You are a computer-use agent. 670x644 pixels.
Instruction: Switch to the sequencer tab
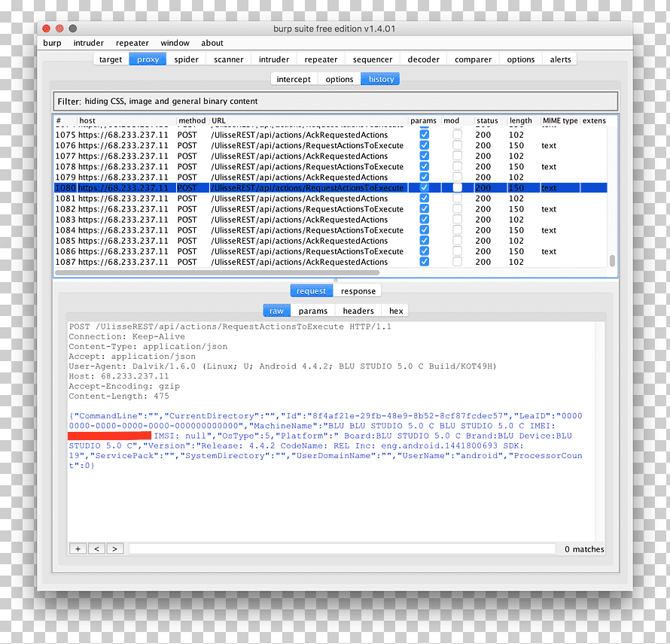373,59
